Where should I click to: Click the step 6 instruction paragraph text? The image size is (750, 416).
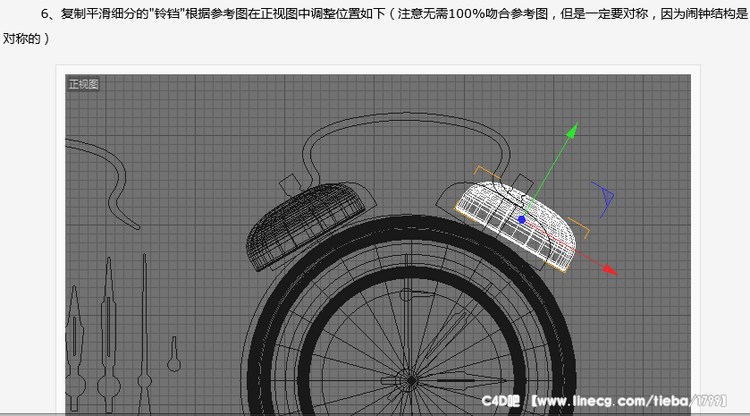point(375,26)
